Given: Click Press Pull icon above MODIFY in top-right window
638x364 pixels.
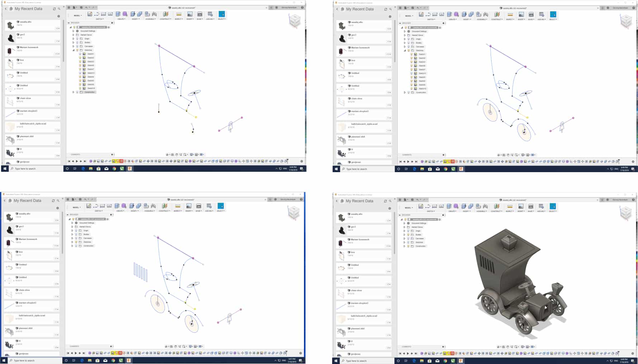Looking at the screenshot, I should [x=464, y=14].
